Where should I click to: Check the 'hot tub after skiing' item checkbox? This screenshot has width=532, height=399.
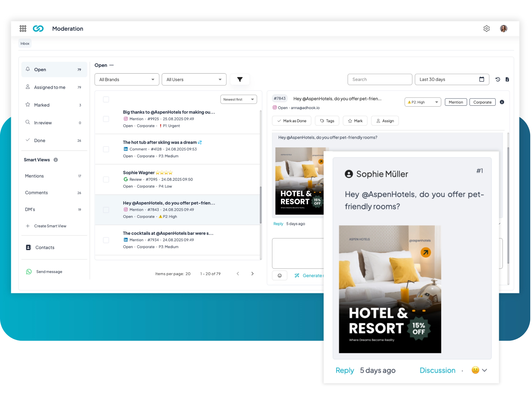click(x=106, y=149)
